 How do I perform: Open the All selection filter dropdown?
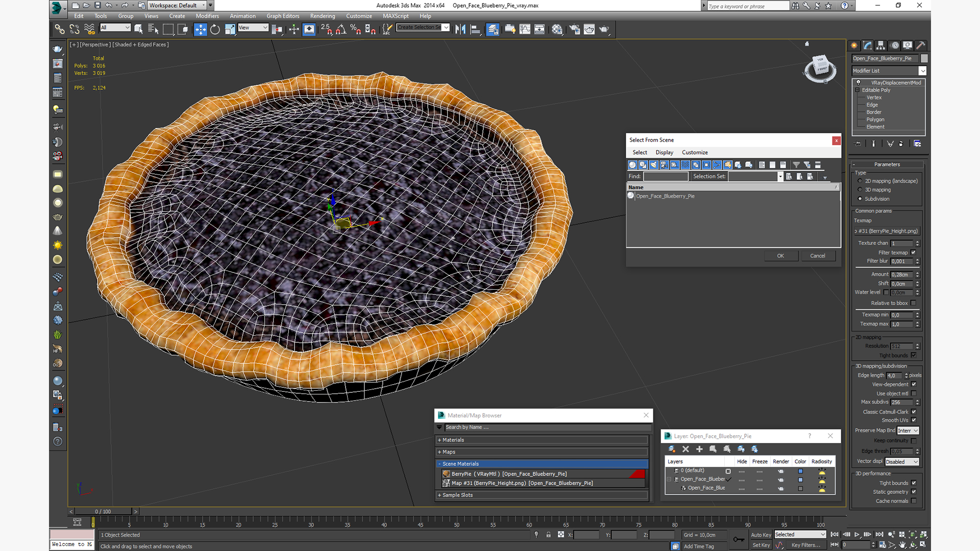click(115, 28)
